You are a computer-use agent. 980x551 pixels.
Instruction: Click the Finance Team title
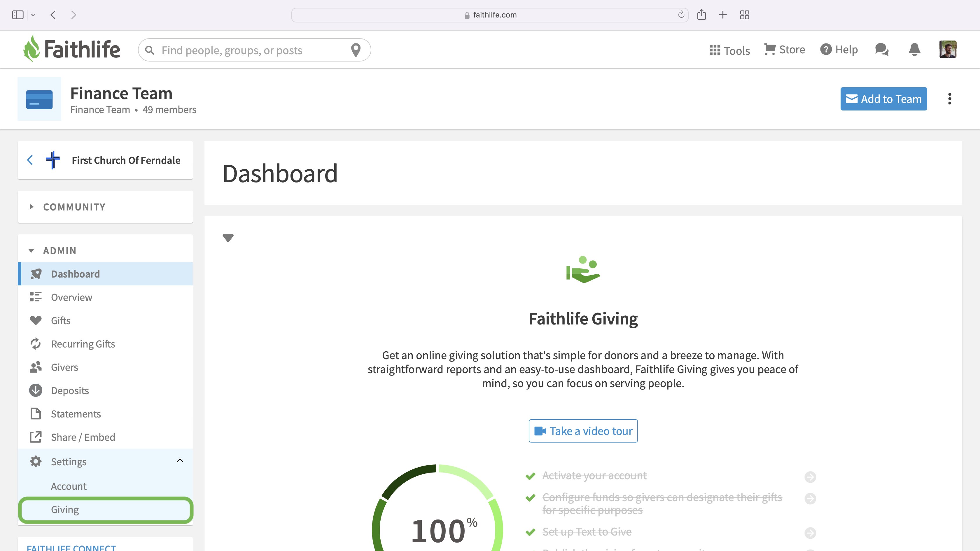[x=121, y=93]
